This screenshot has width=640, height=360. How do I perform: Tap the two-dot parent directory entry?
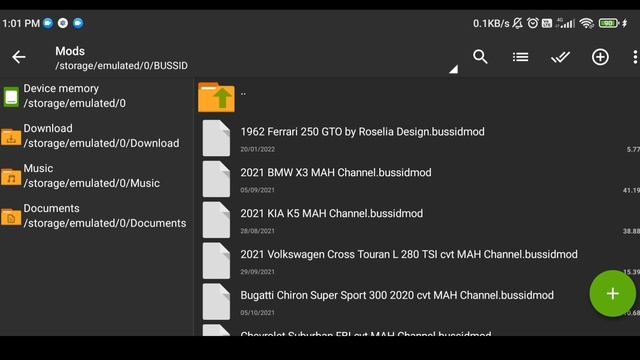point(243,94)
